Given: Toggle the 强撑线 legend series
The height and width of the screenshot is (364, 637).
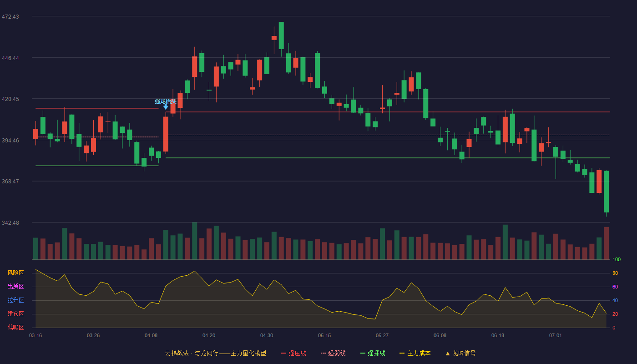Looking at the screenshot, I should [373, 353].
